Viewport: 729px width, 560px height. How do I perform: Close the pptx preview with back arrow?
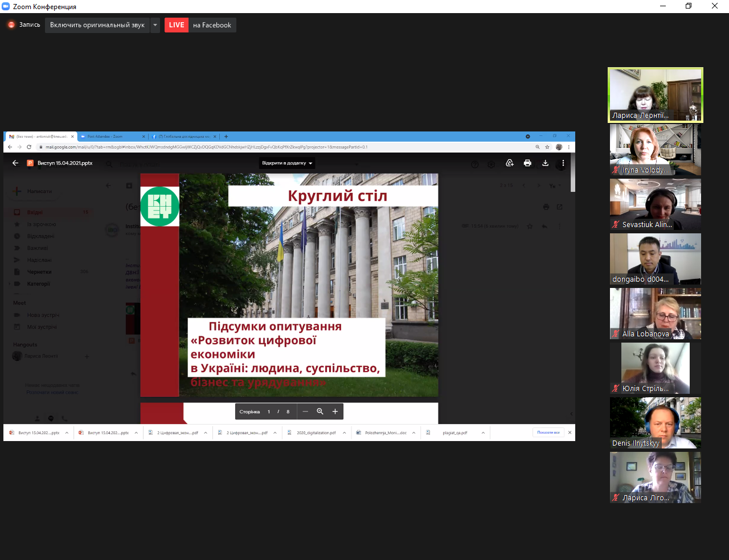15,163
